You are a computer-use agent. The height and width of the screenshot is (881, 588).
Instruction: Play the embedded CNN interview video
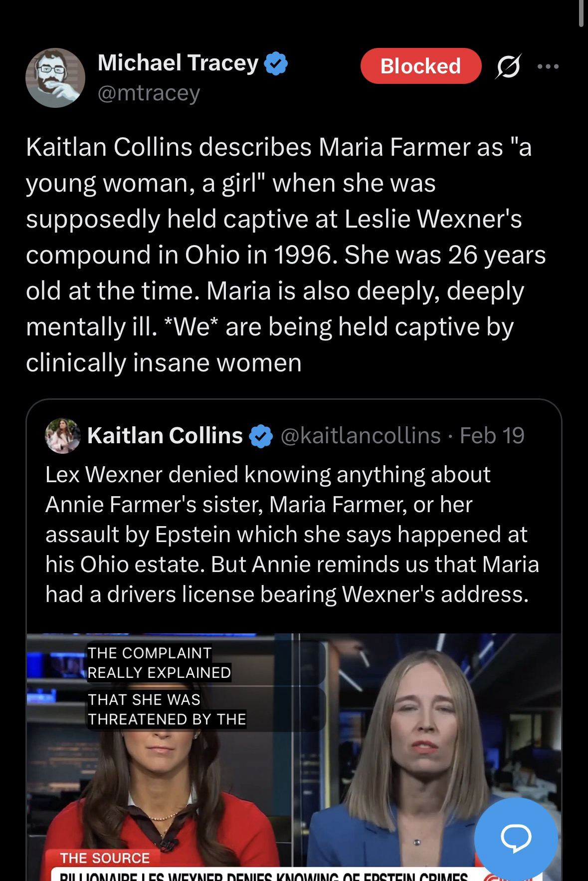(x=294, y=754)
